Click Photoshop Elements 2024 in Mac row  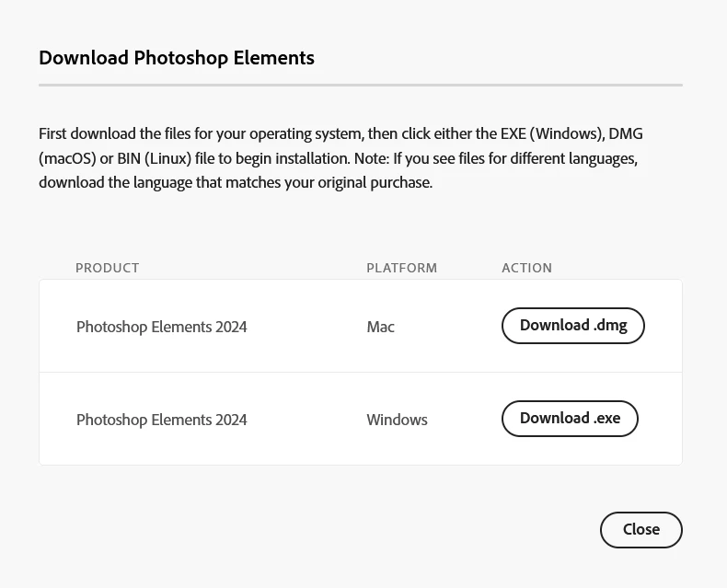(161, 327)
